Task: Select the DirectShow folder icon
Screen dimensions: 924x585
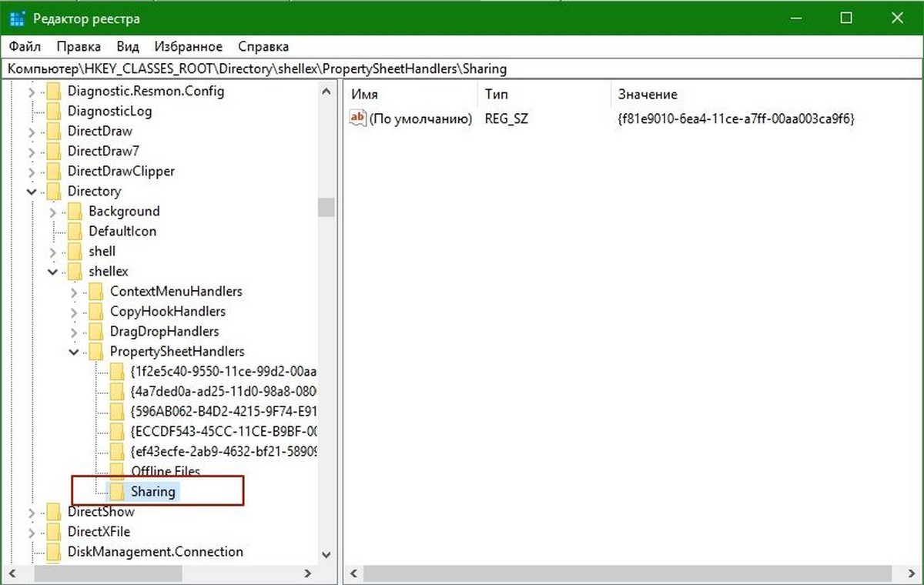Action: tap(53, 511)
